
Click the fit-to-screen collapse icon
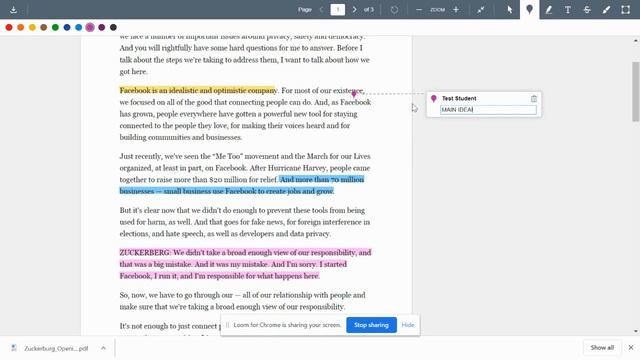(481, 9)
